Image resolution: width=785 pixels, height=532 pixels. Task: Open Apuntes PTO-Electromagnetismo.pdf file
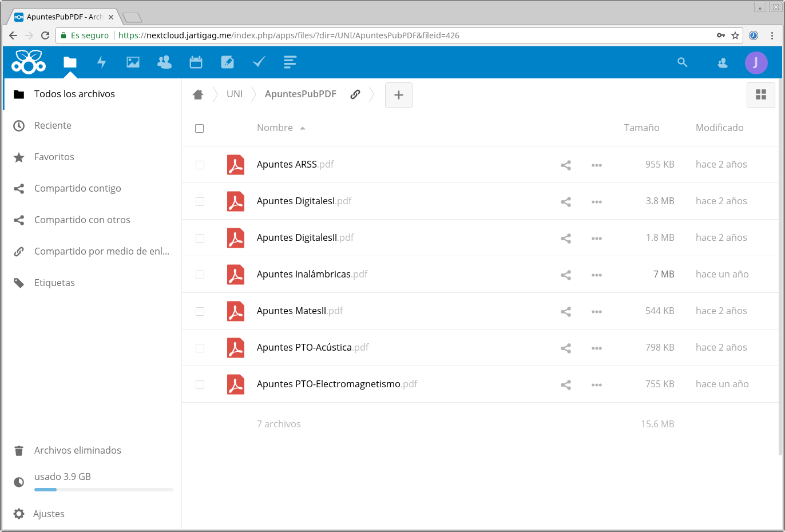[328, 384]
